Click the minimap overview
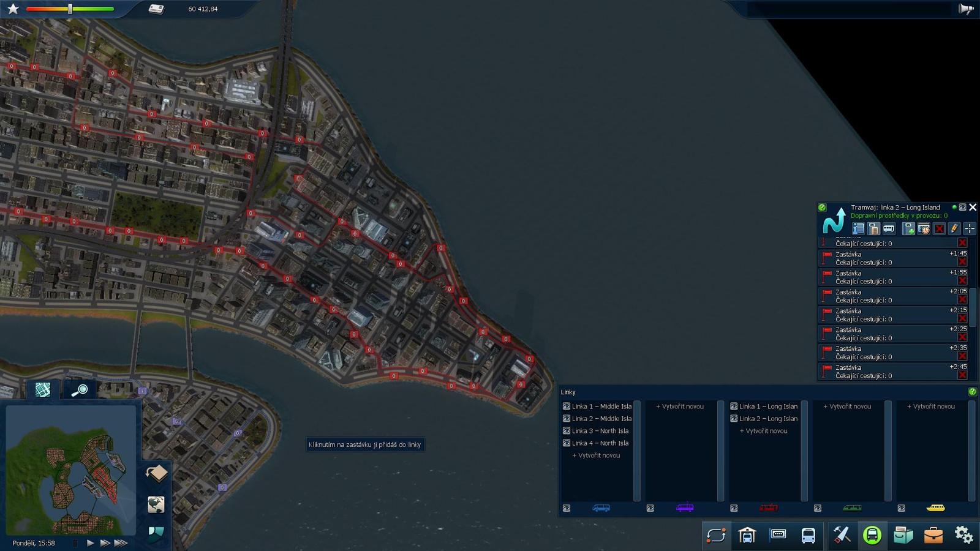Screen dimensions: 980x551 click(70, 468)
